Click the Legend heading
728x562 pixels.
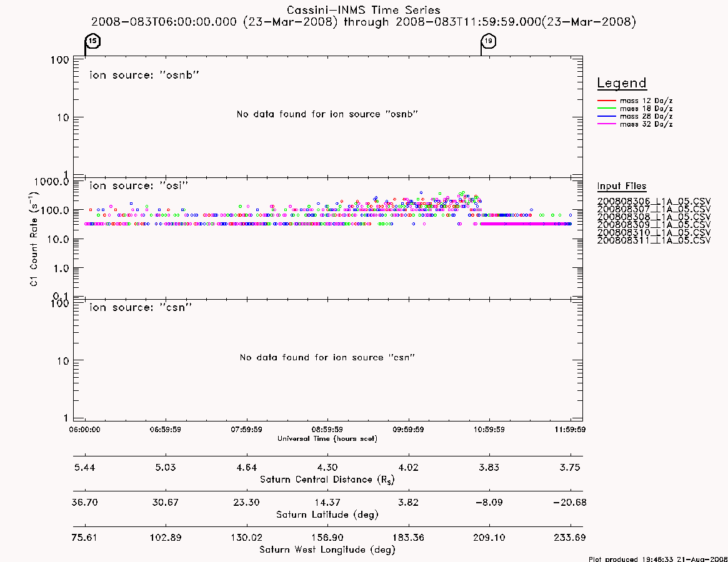(622, 83)
